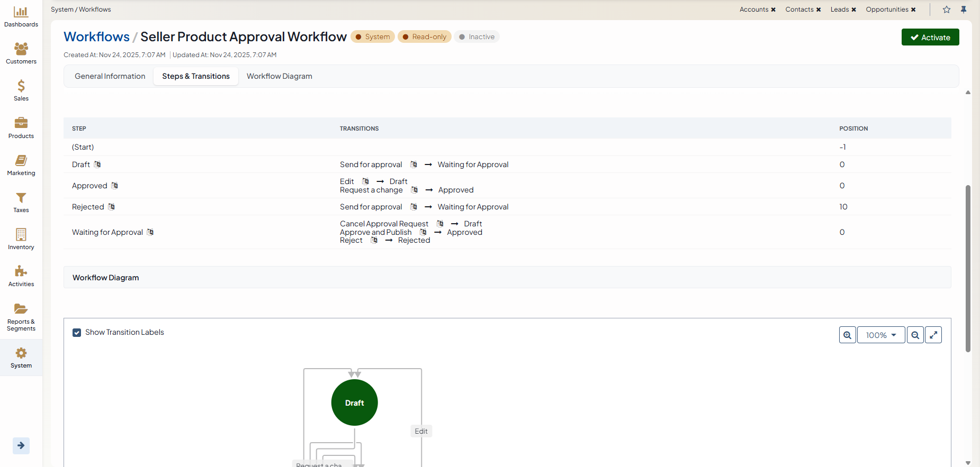Click the vertical page scrollbar
The height and width of the screenshot is (467, 980).
(968, 268)
